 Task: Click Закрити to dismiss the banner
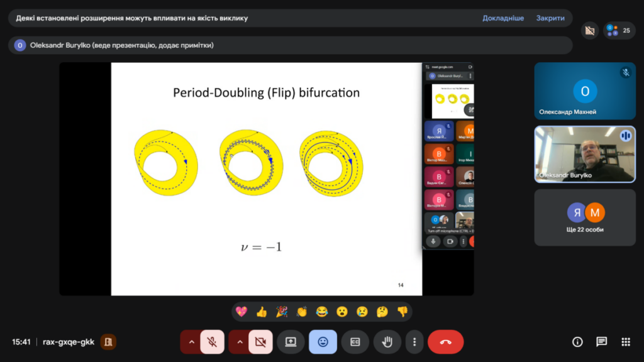[x=550, y=18]
